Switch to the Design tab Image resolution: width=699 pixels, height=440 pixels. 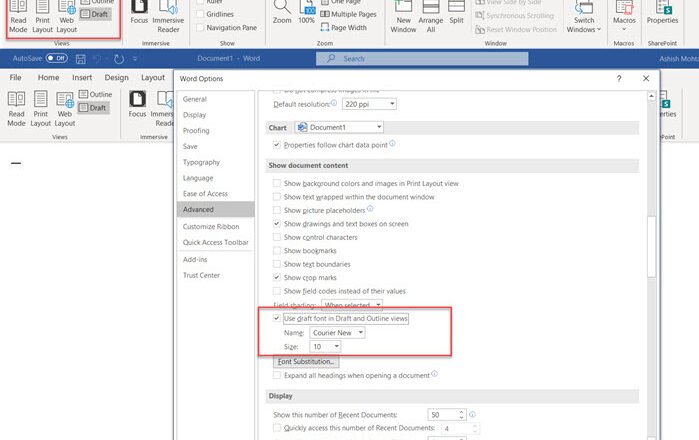point(117,78)
